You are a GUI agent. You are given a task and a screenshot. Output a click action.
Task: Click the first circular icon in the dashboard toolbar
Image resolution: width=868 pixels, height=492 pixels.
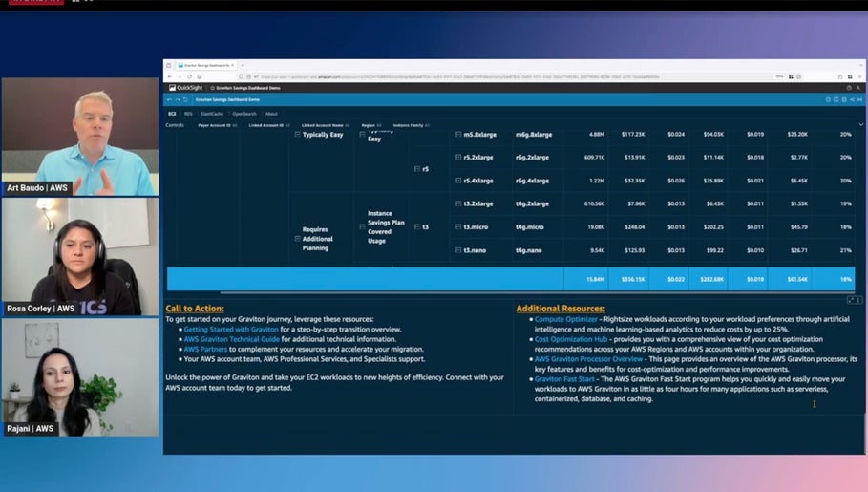(828, 99)
